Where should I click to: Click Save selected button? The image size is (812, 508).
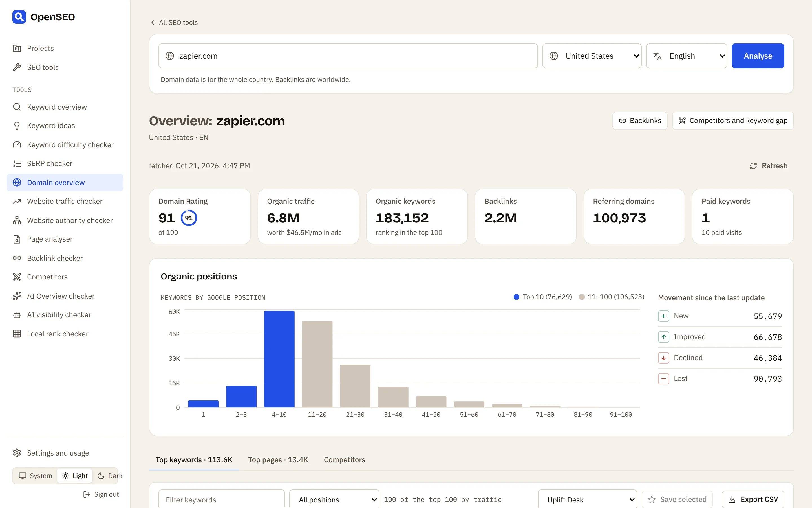click(x=677, y=499)
